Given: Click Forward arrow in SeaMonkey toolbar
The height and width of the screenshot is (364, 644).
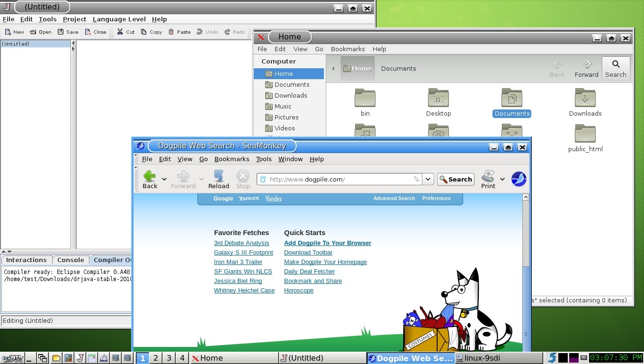Looking at the screenshot, I should [x=183, y=179].
